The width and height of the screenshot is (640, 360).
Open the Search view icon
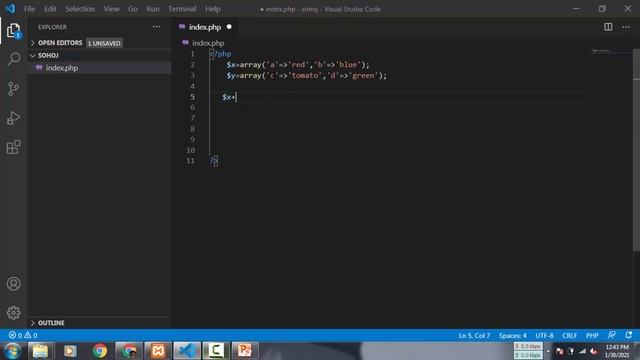pos(13,59)
